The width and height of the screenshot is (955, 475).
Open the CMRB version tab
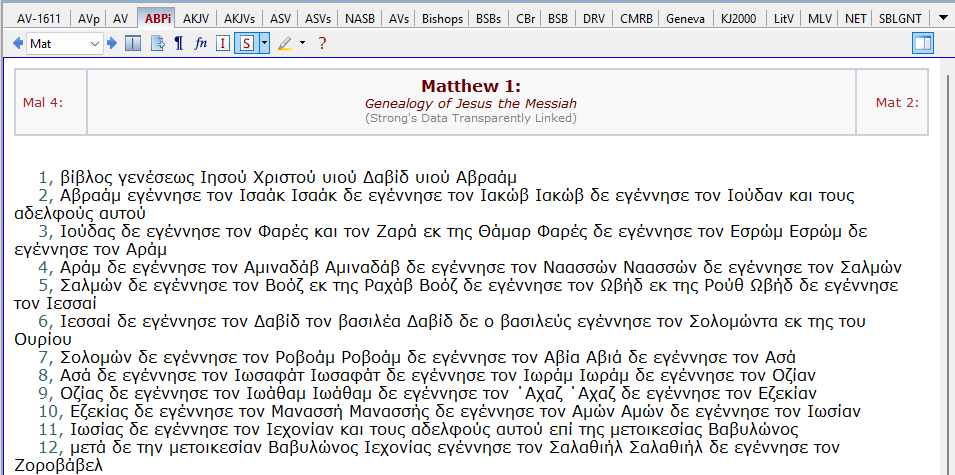pyautogui.click(x=636, y=19)
